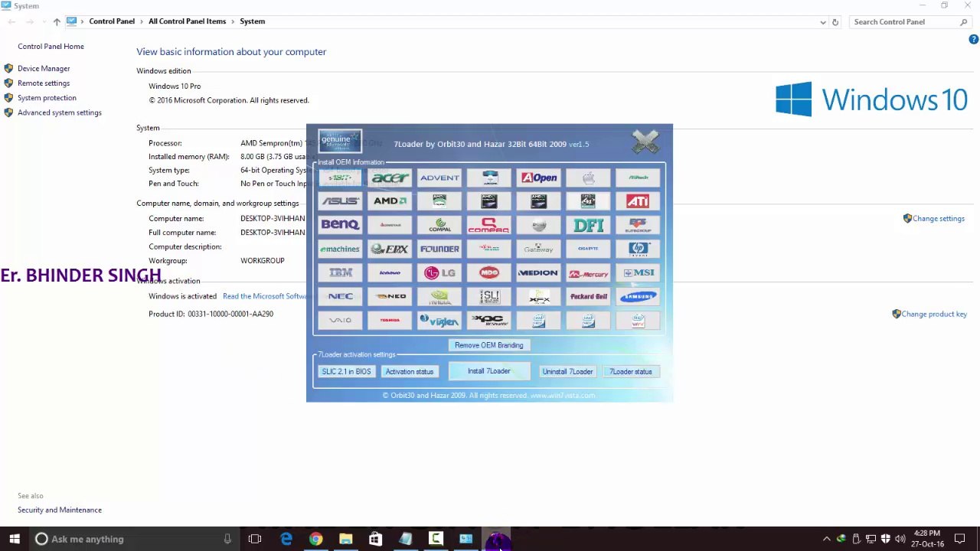Viewport: 980px width, 551px height.
Task: Pick the AOpen OEM branding
Action: click(x=539, y=178)
